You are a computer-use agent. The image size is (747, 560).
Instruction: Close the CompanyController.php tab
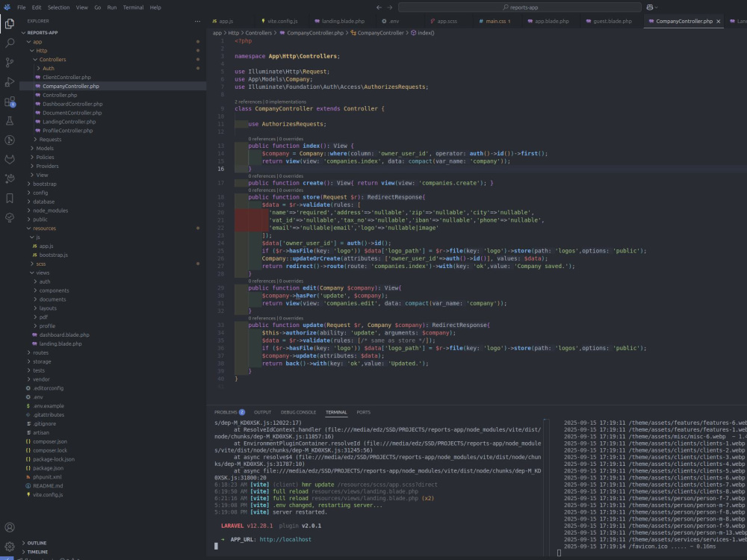719,22
